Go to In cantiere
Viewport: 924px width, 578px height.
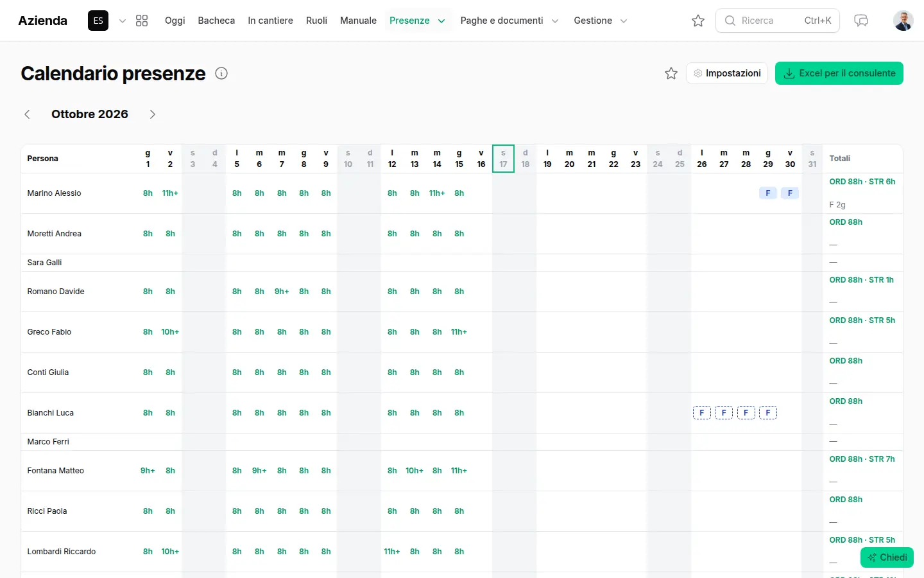(270, 21)
